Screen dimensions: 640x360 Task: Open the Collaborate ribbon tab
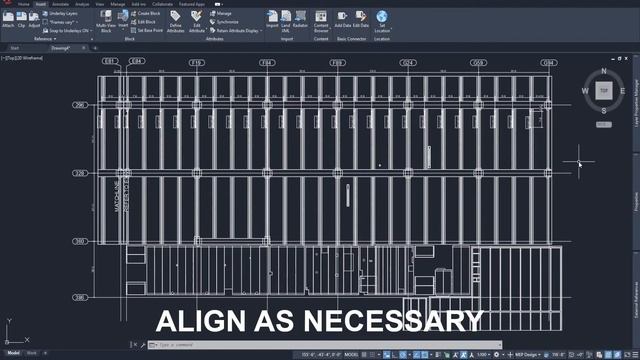[x=162, y=4]
